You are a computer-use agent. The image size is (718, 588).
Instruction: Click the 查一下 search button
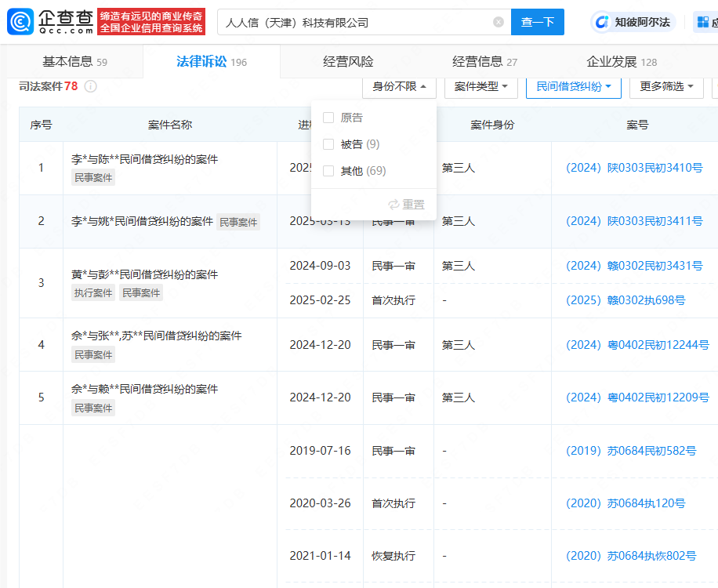point(537,22)
